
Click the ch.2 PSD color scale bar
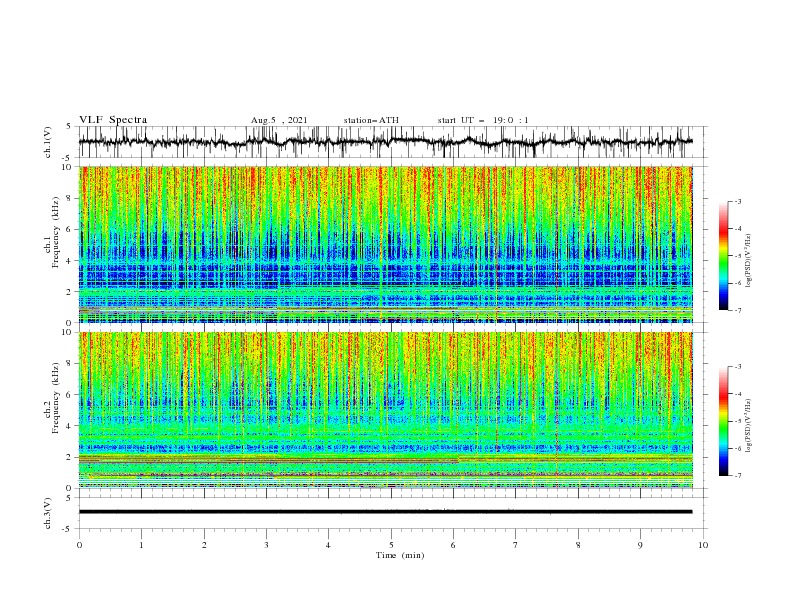[723, 421]
